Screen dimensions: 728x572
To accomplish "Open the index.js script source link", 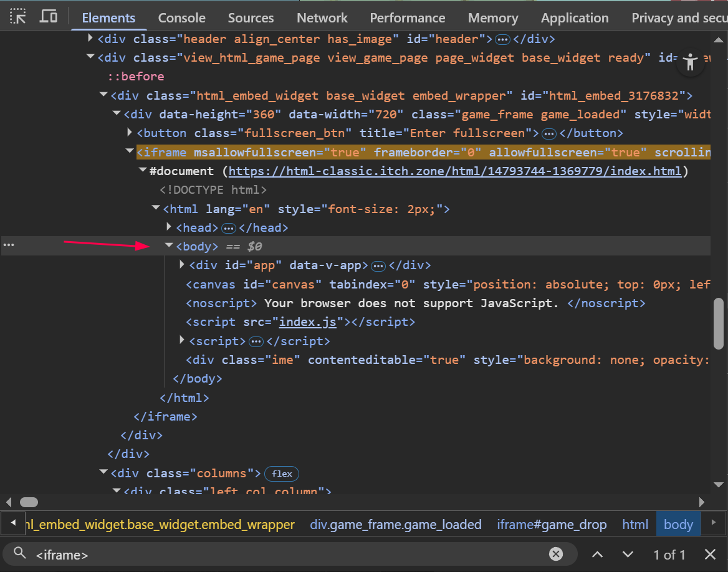I will tap(307, 322).
